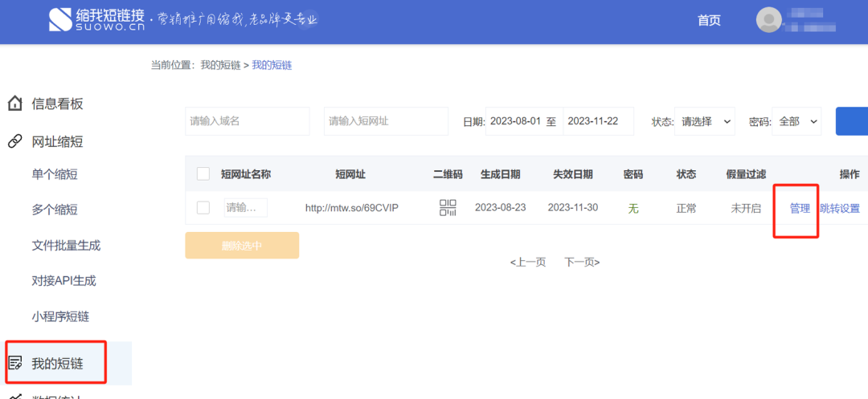The image size is (868, 399).
Task: Click the user avatar icon
Action: click(768, 20)
